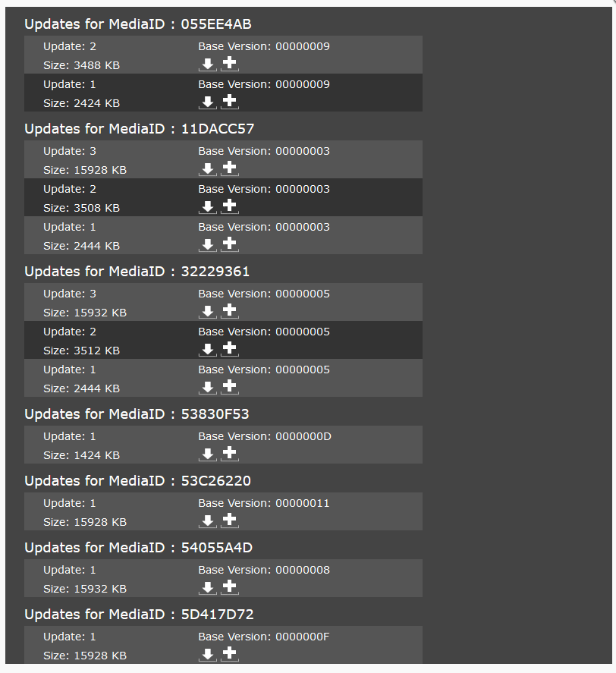Download Update 3 for MediaID 11DACC57
This screenshot has height=673, width=616.
point(207,169)
